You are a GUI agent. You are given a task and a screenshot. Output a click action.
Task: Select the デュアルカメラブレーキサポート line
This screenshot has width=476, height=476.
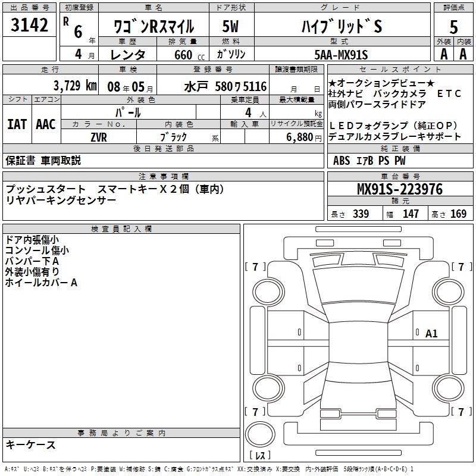point(394,136)
